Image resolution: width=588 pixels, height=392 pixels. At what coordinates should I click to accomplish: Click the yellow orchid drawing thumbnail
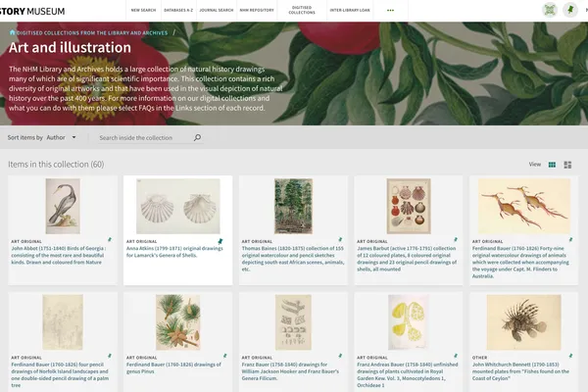pos(409,322)
